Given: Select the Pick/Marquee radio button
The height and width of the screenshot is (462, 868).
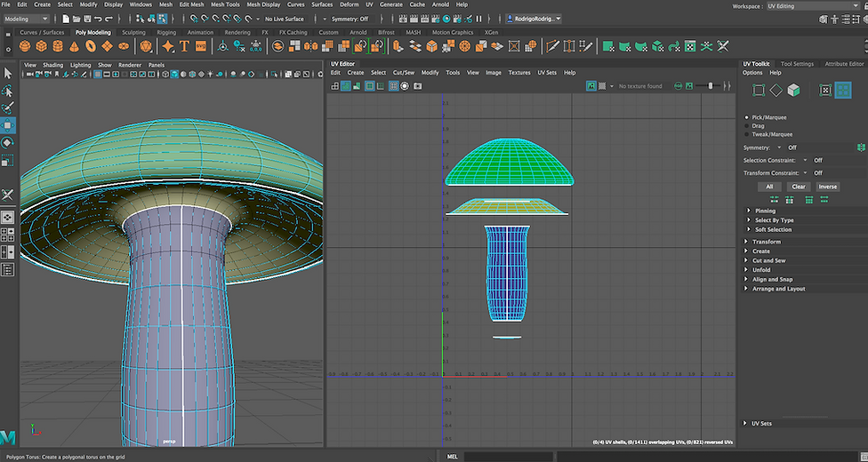Looking at the screenshot, I should click(747, 117).
